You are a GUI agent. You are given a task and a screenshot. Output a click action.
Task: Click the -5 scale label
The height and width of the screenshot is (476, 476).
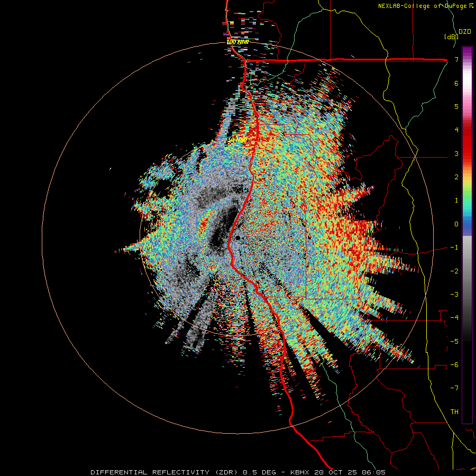coord(454,342)
